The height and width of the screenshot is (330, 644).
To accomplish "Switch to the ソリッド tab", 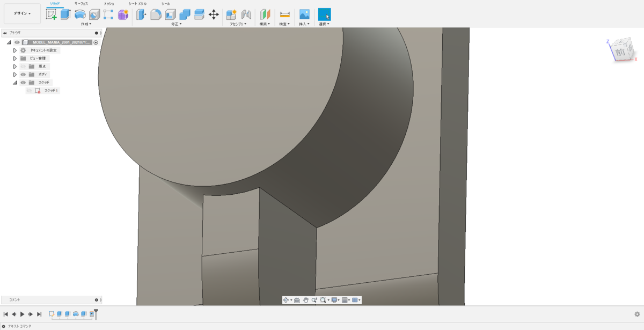I will (x=54, y=4).
